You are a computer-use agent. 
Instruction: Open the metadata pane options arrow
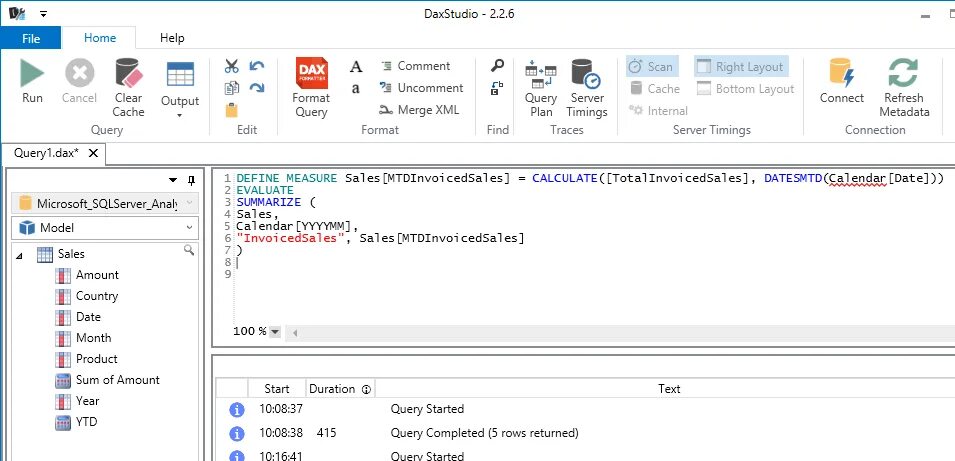[173, 180]
